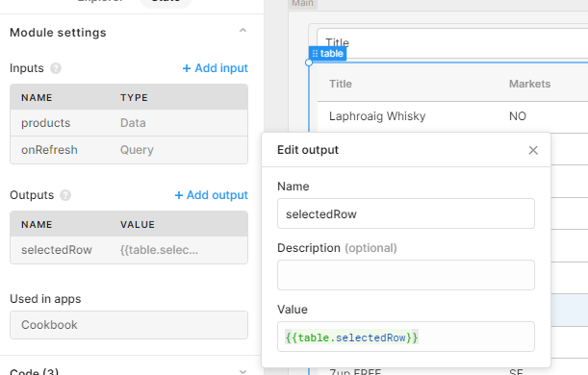Click the {{table.selec... output value

[159, 250]
